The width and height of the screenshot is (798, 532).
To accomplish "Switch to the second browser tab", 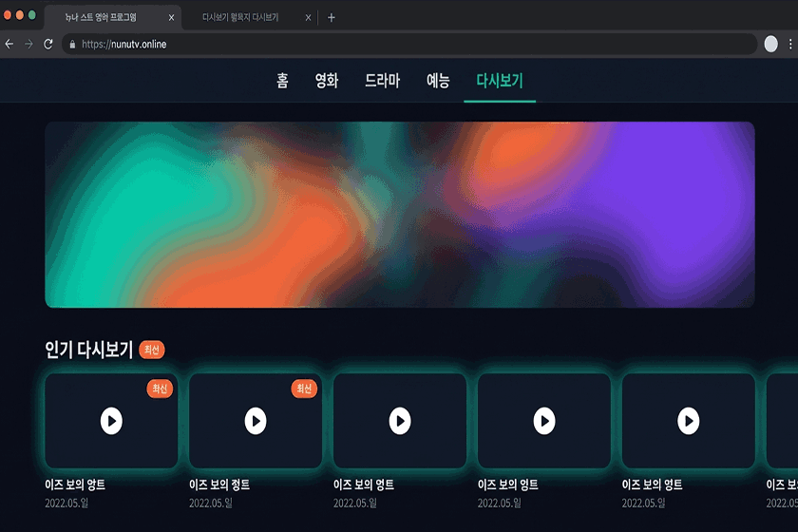I will pos(242,17).
